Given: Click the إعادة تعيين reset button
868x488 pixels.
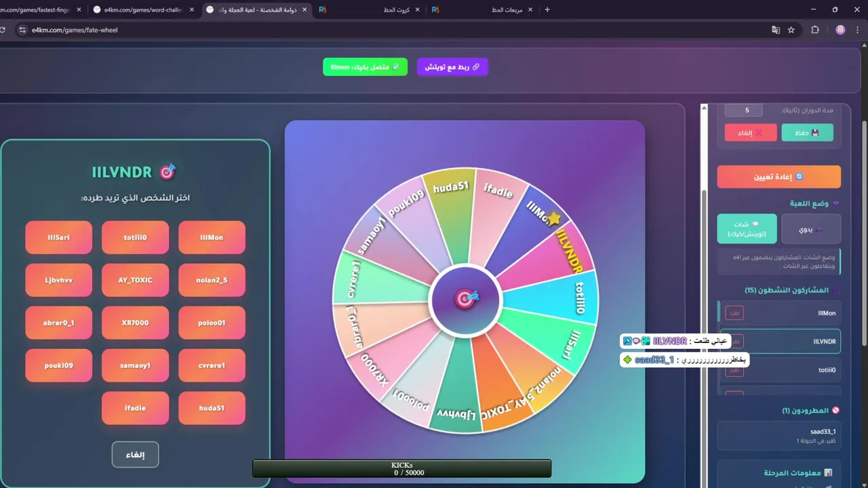Looking at the screenshot, I should [778, 177].
